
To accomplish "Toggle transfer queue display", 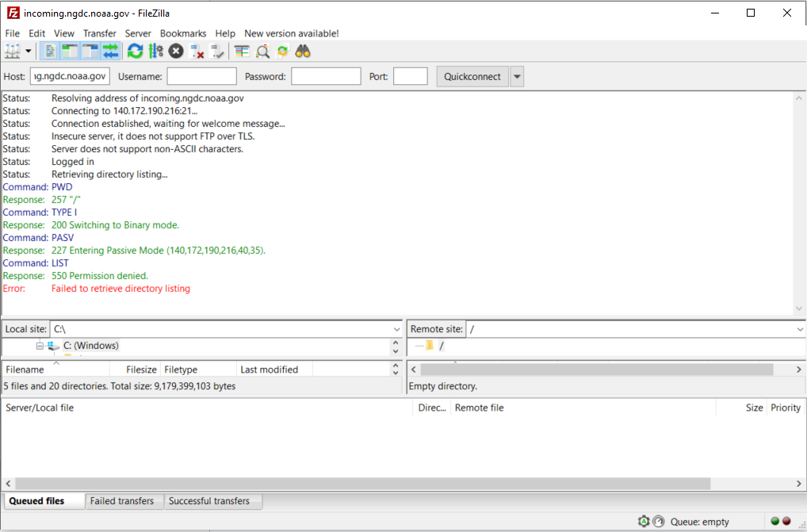I will (111, 52).
